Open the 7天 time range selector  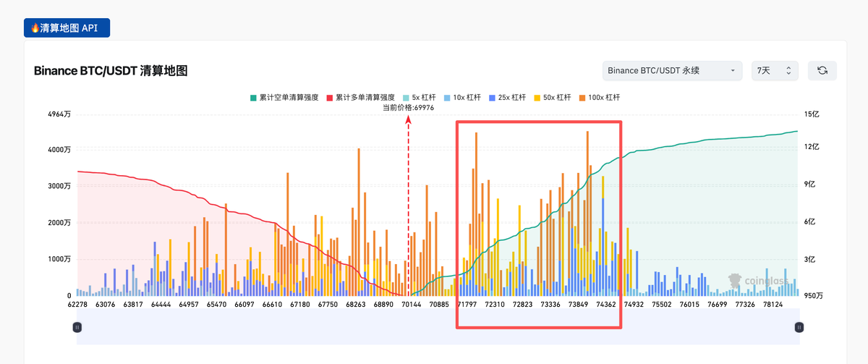tap(775, 71)
